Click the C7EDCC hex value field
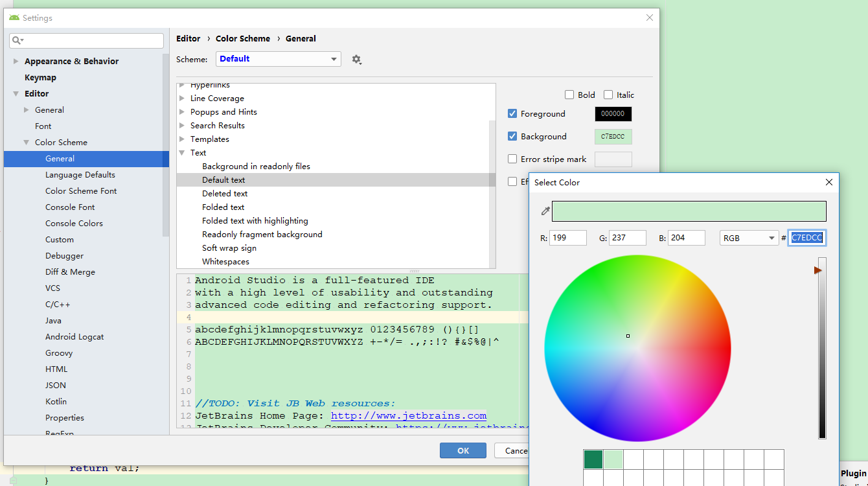Image resolution: width=868 pixels, height=486 pixels. coord(806,238)
